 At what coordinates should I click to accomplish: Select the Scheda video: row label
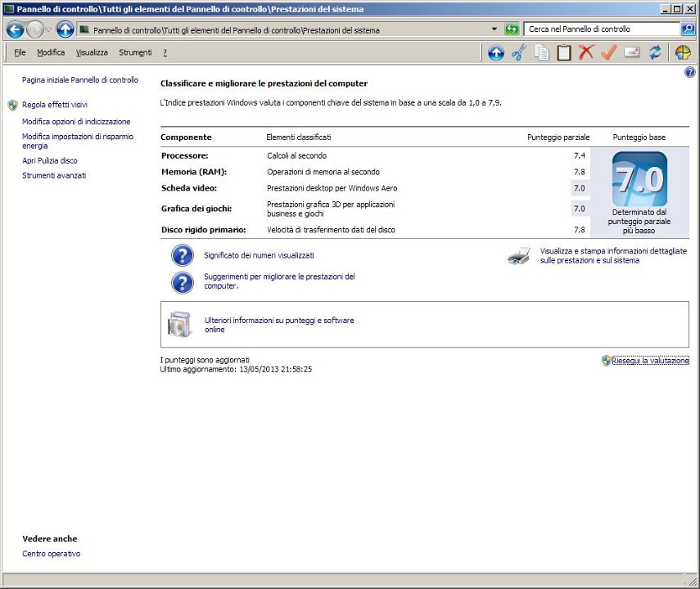tap(189, 188)
